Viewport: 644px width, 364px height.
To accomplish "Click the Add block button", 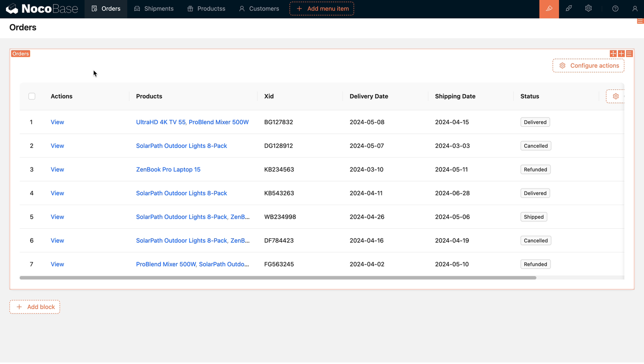I will (x=35, y=307).
